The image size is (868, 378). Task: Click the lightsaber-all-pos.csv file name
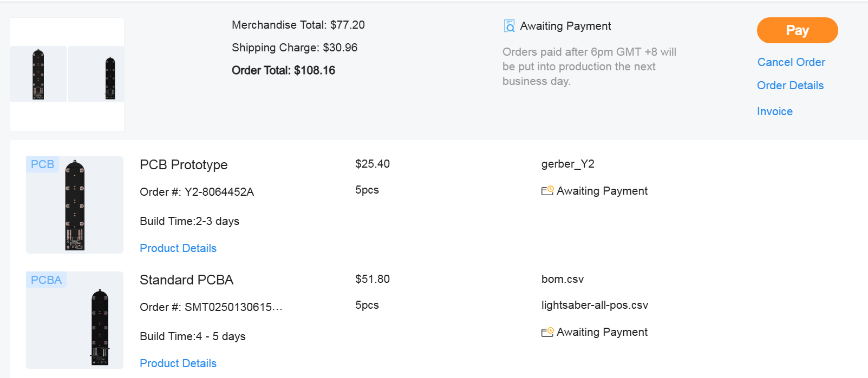[x=595, y=305]
